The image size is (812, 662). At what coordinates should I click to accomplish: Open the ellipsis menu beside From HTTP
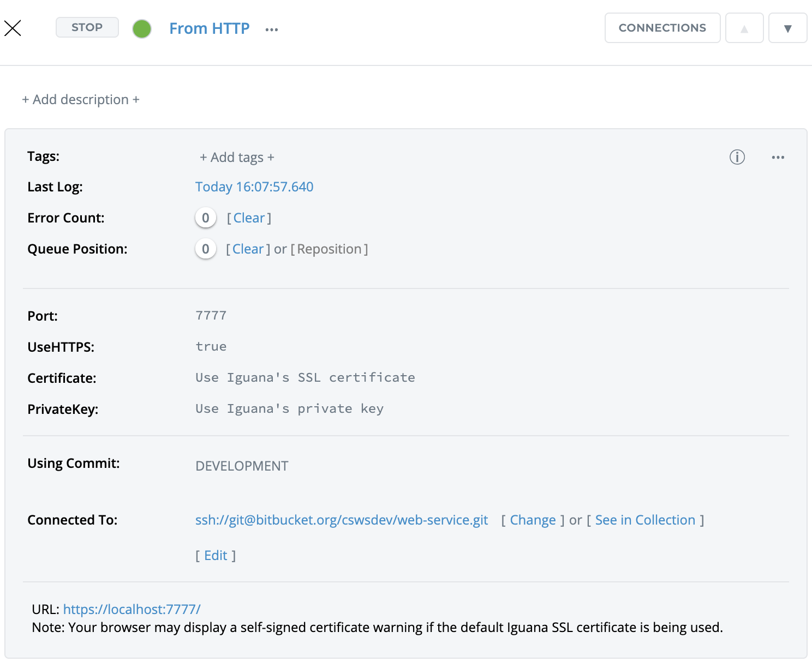[x=272, y=29]
